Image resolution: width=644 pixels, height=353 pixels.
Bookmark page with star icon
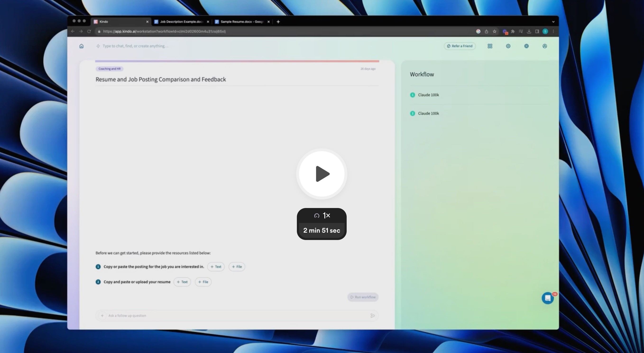tap(494, 32)
